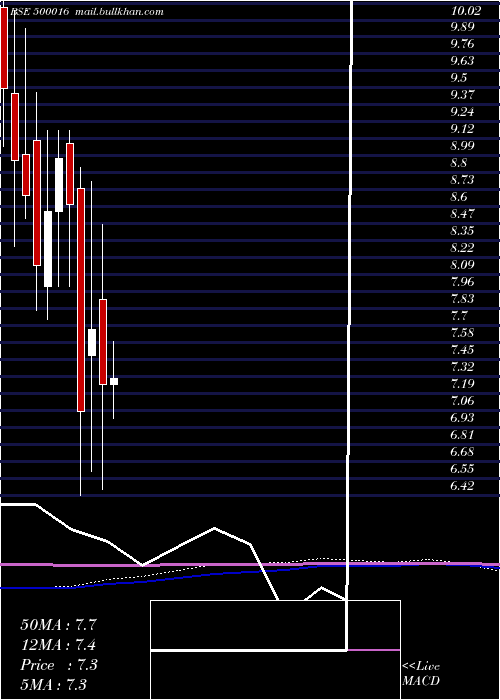Click the 12MA : 7.4 readout
This screenshot has height=700, width=500.
[x=58, y=645]
